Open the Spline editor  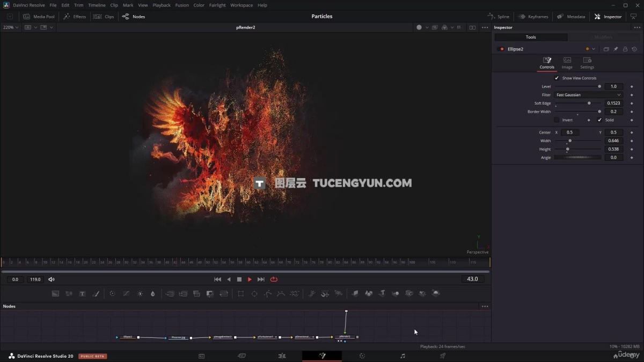tap(499, 17)
